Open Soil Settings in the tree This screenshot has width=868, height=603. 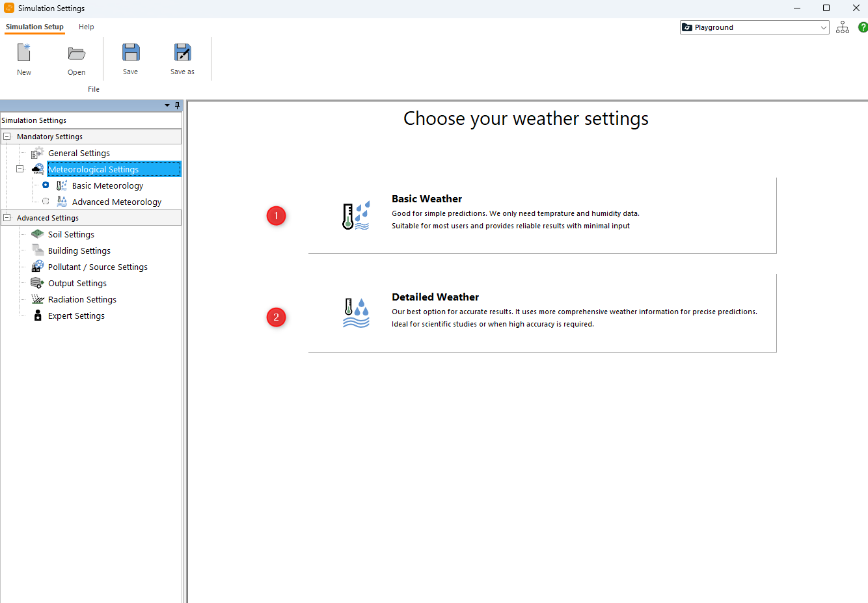pyautogui.click(x=71, y=234)
